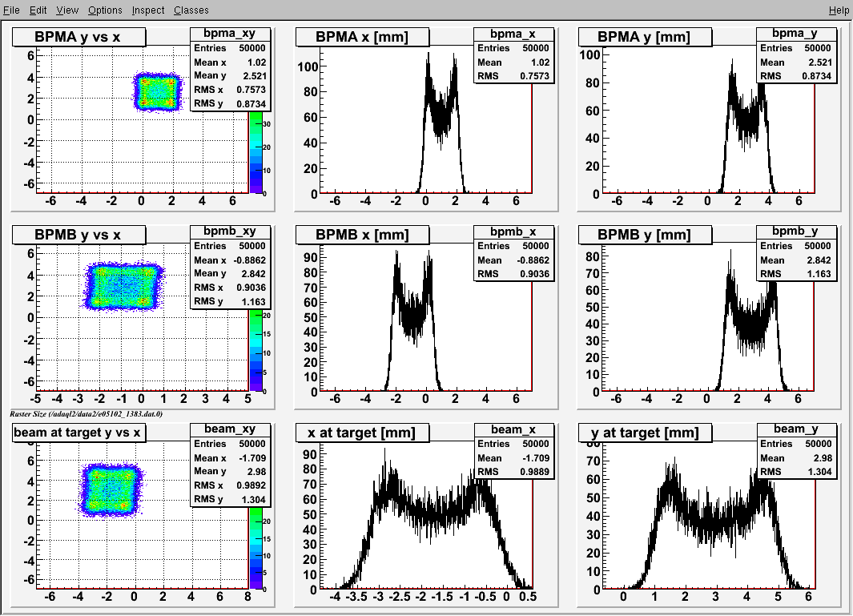Select the 'x at target [mm]' title
Viewport: 853px width, 616px height.
click(362, 433)
